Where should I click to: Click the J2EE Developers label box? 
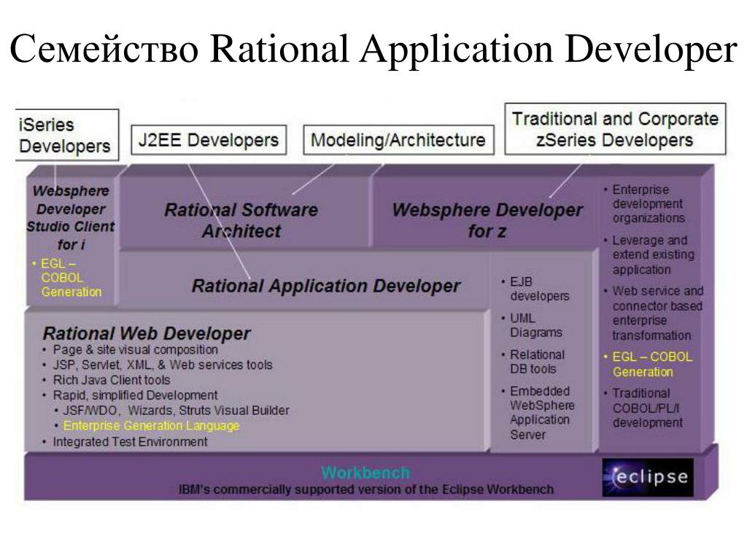(209, 140)
